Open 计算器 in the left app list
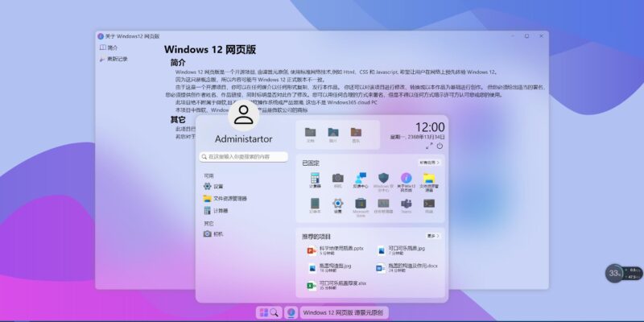644x322 pixels. [216, 211]
